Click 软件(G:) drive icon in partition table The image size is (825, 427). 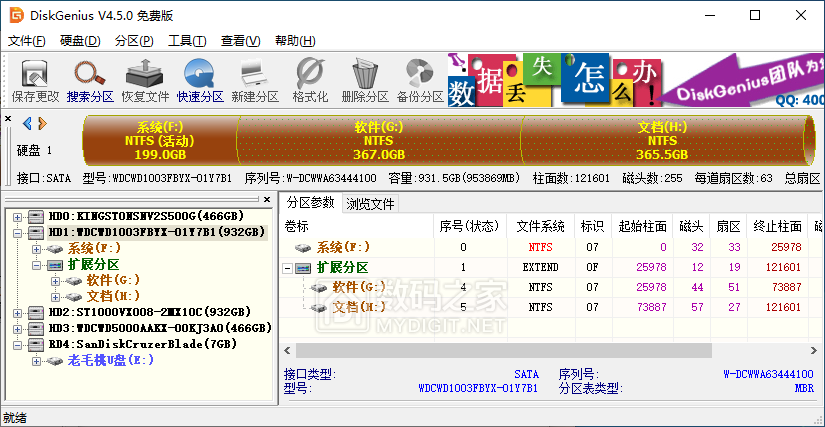coord(319,288)
